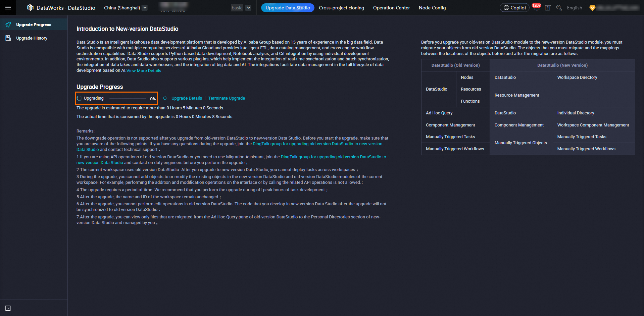
Task: Switch language via the English selector
Action: pyautogui.click(x=575, y=8)
